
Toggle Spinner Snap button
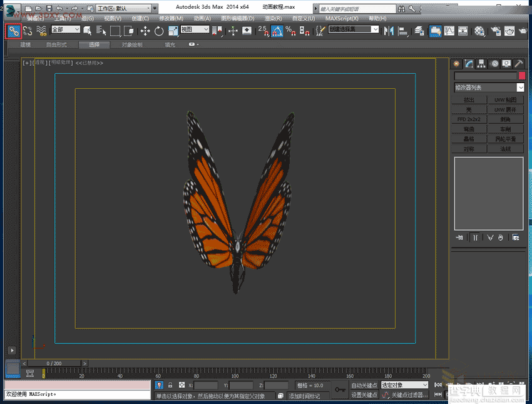coord(304,31)
